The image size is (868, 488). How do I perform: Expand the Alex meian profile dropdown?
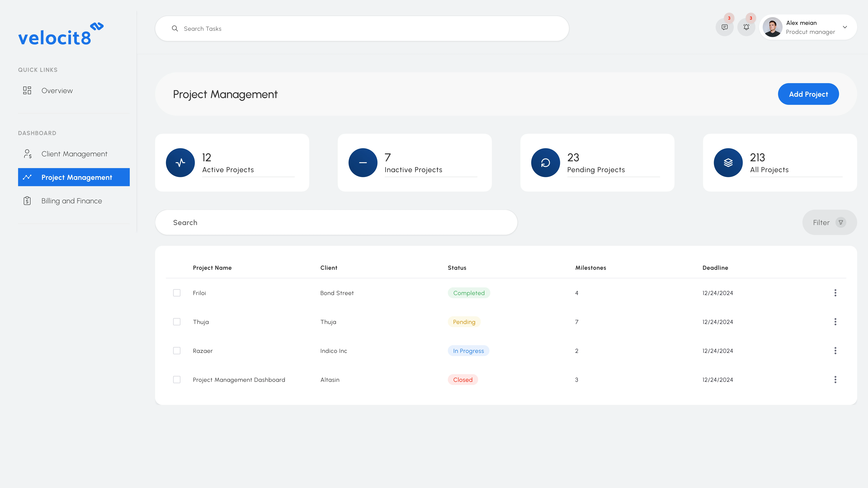pos(845,27)
